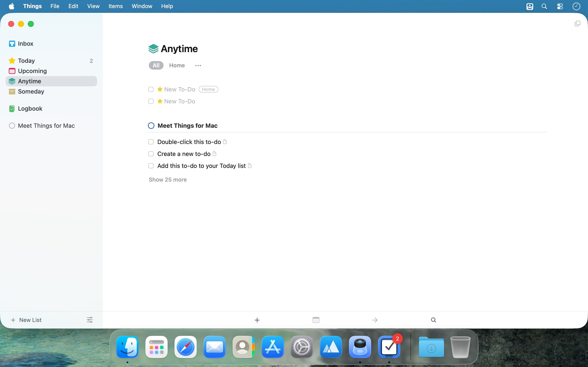Check the second New To-Do without tag
This screenshot has width=588, height=367.
[151, 101]
